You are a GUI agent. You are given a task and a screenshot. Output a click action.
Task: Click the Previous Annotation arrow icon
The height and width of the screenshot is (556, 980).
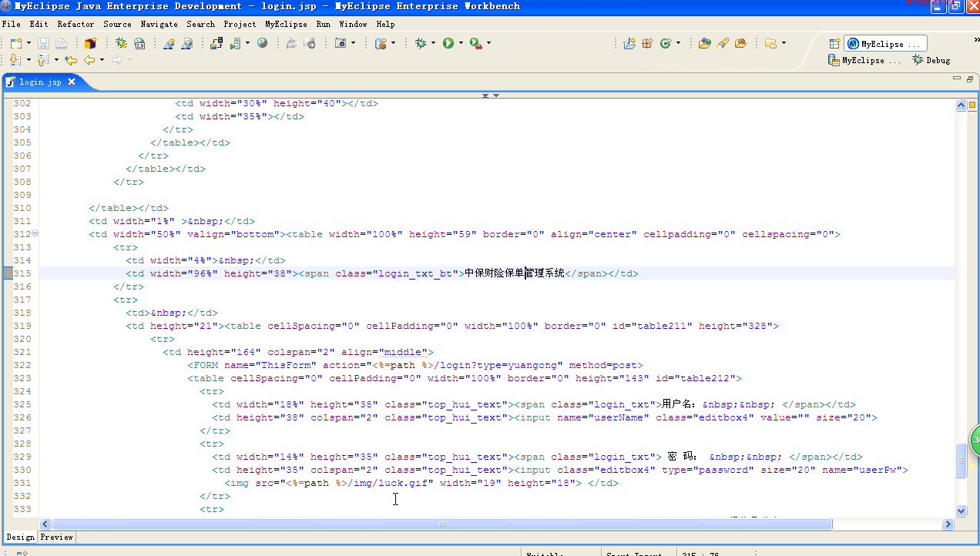pos(43,59)
